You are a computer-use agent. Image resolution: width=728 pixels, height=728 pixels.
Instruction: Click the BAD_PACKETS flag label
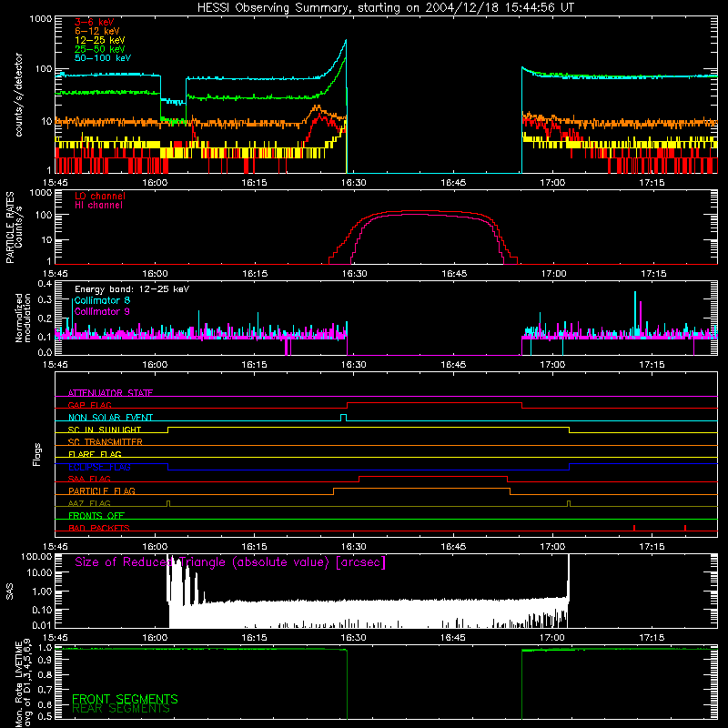coord(99,528)
